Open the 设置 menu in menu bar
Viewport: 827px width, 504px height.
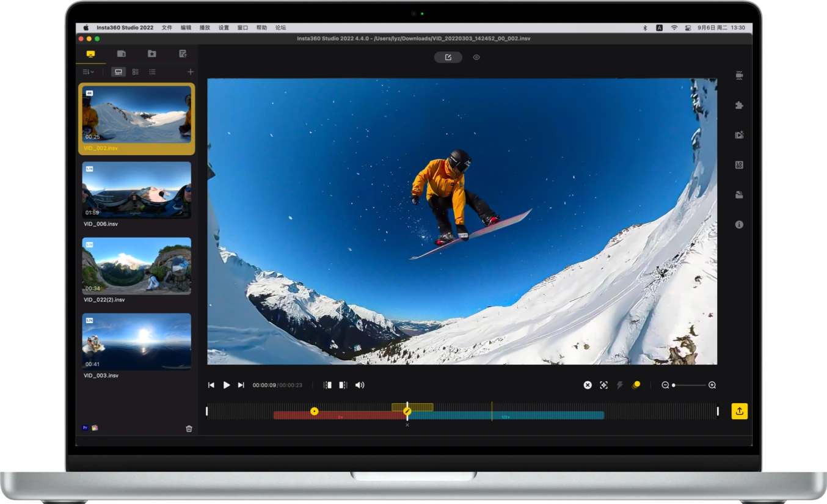coord(224,27)
